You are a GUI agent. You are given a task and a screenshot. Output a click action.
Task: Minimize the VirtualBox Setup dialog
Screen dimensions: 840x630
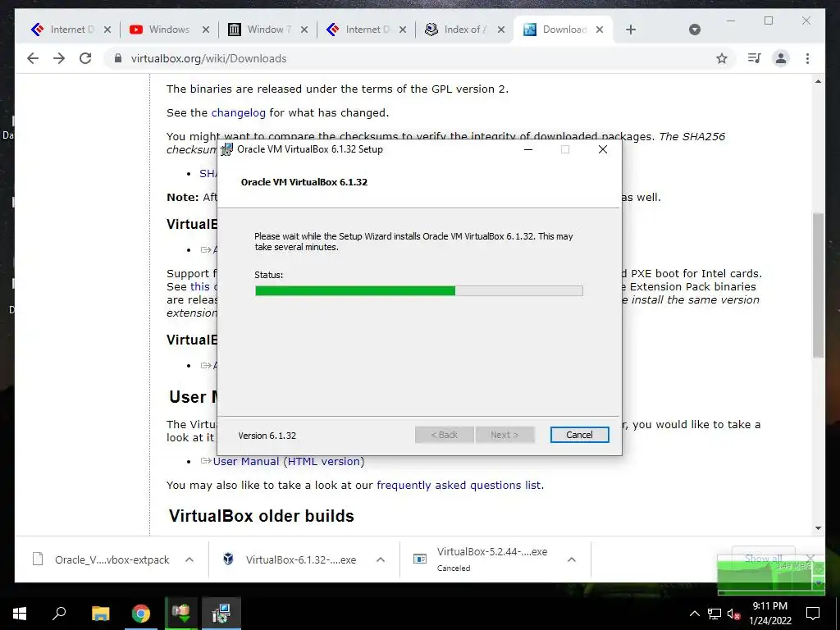coord(528,149)
